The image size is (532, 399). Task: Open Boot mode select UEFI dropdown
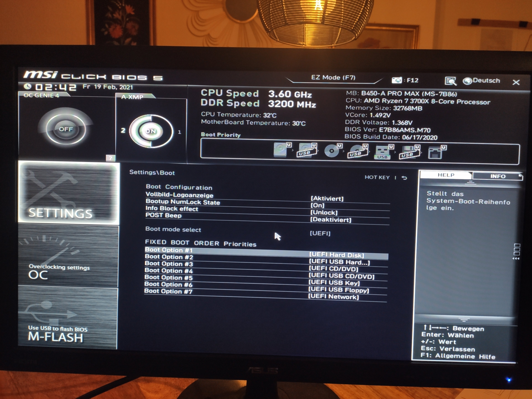[x=320, y=233]
